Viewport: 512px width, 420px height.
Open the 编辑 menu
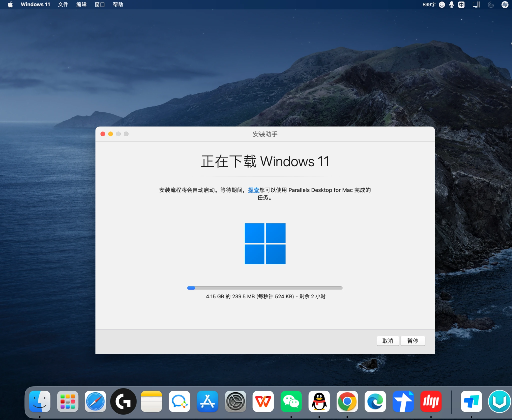(x=81, y=4)
